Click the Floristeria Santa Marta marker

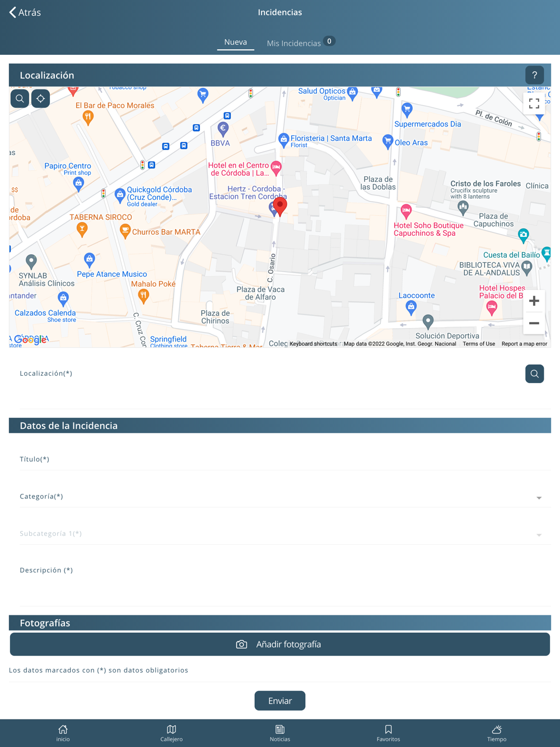(x=283, y=139)
